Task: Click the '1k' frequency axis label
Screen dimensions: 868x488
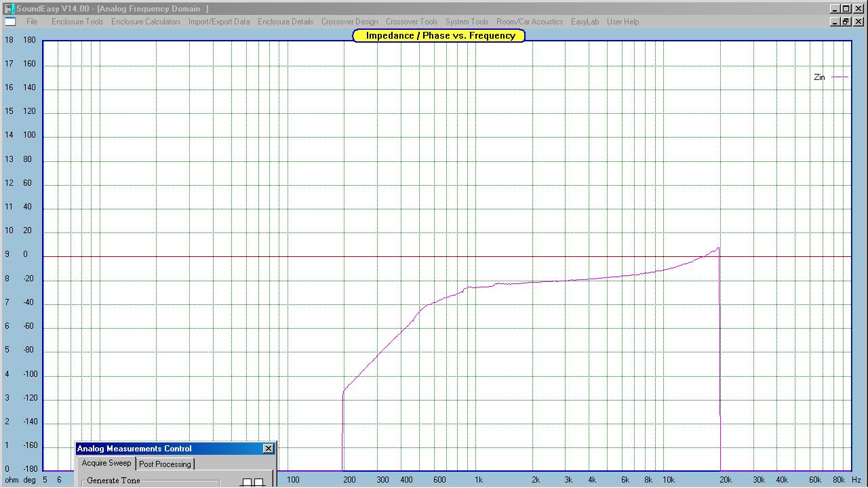Action: [x=479, y=480]
